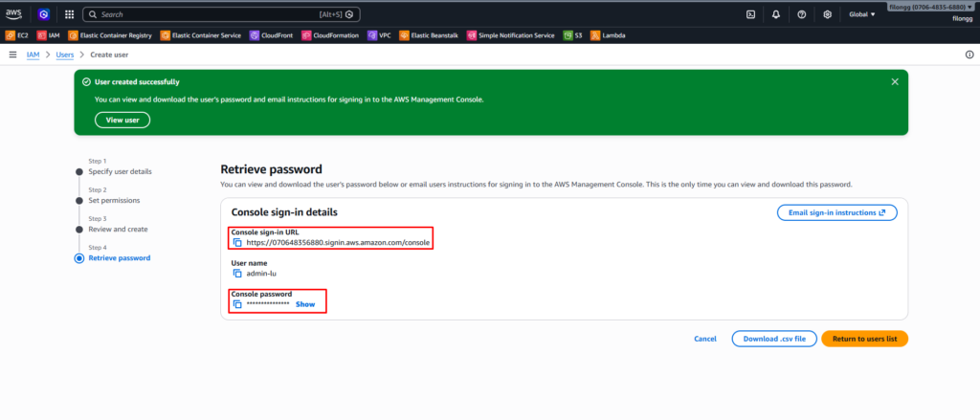Toggle the hamburger navigation menu

click(12, 55)
